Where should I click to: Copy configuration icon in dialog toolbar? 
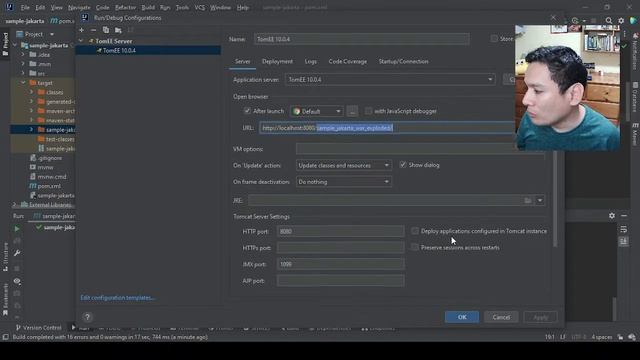click(106, 30)
